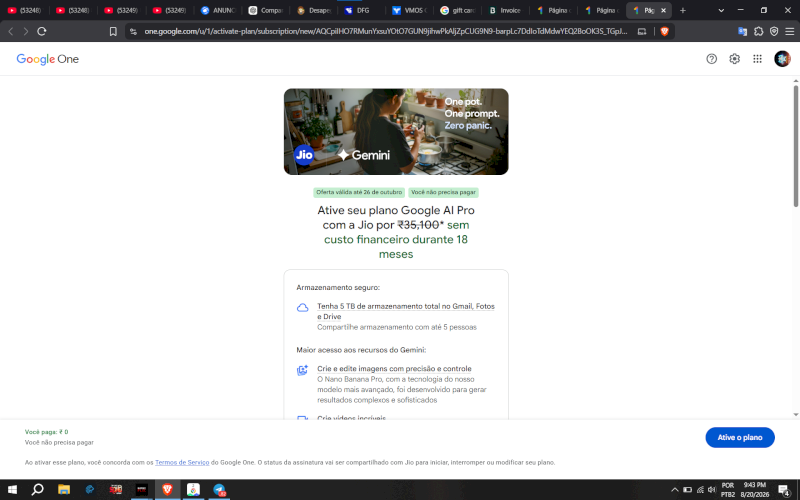
Task: Click 'Você paga: ₹ 0' text
Action: 46,432
